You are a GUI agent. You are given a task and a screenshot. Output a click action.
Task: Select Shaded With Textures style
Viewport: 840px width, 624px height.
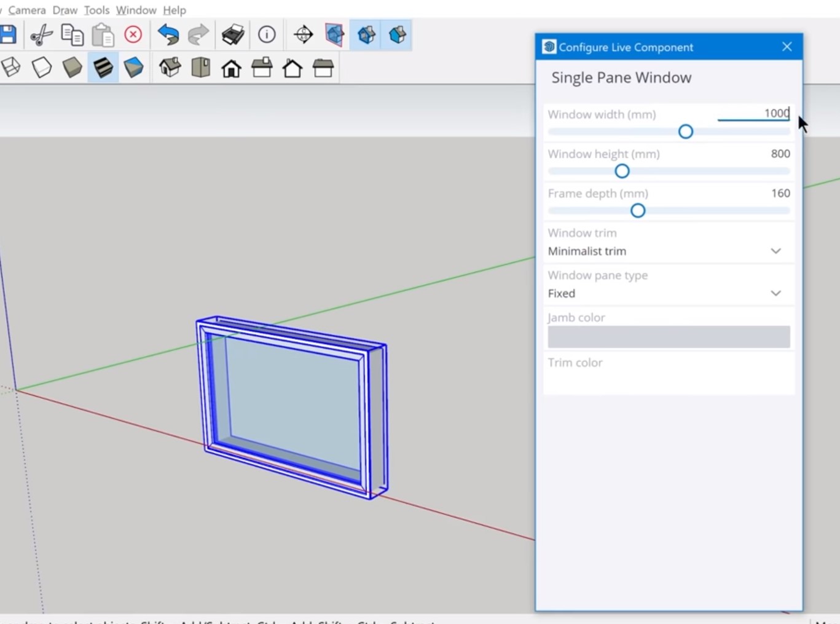(x=103, y=67)
